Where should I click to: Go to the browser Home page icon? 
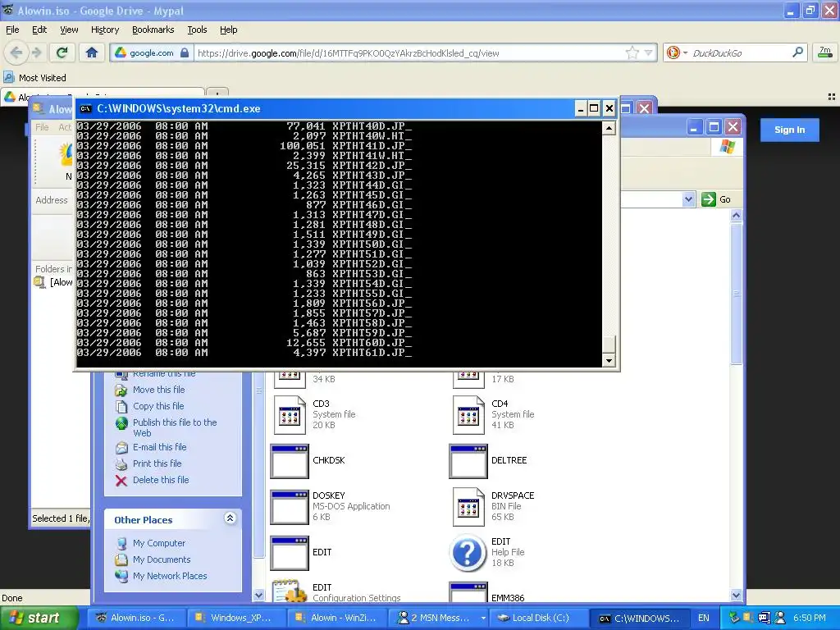(92, 52)
